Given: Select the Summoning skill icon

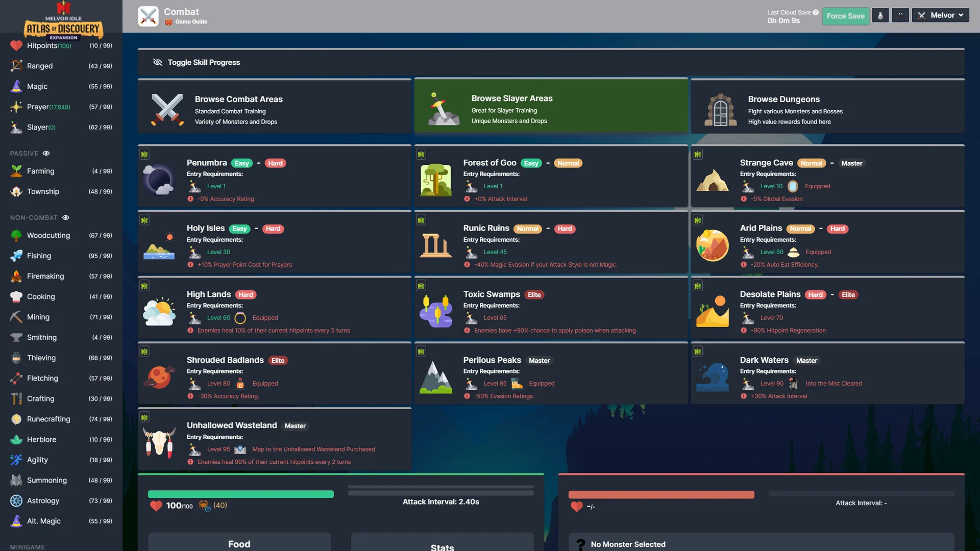Looking at the screenshot, I should click(16, 480).
